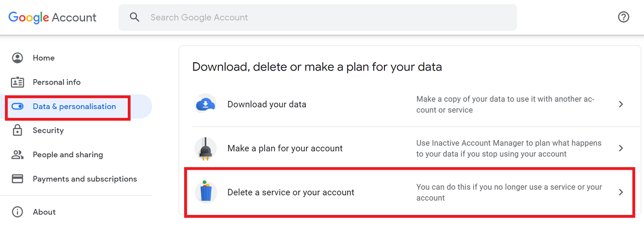Click the Personal info ID card icon

[x=18, y=82]
